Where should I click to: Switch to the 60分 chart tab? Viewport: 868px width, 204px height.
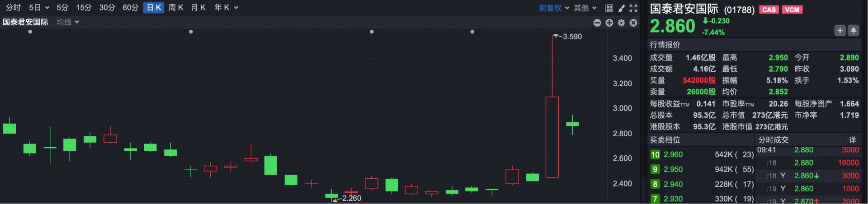click(x=131, y=8)
